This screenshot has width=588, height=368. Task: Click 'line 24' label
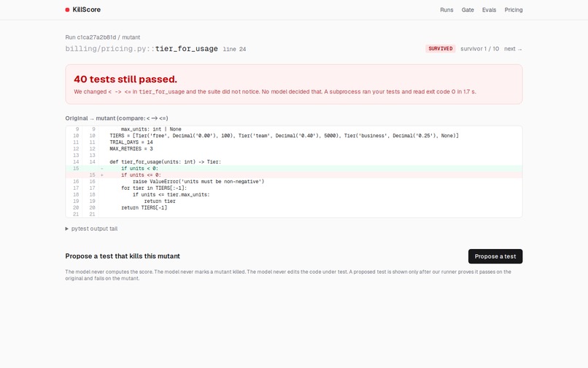(x=234, y=49)
